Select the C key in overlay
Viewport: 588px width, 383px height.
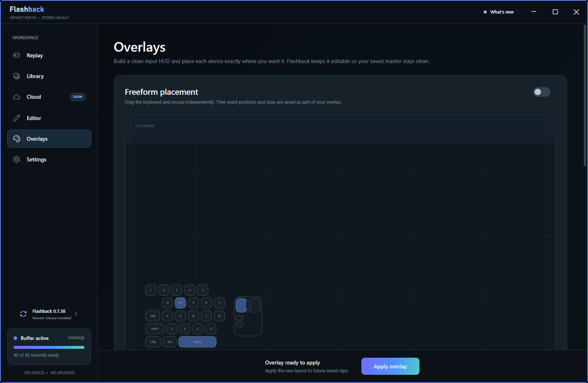[198, 329]
